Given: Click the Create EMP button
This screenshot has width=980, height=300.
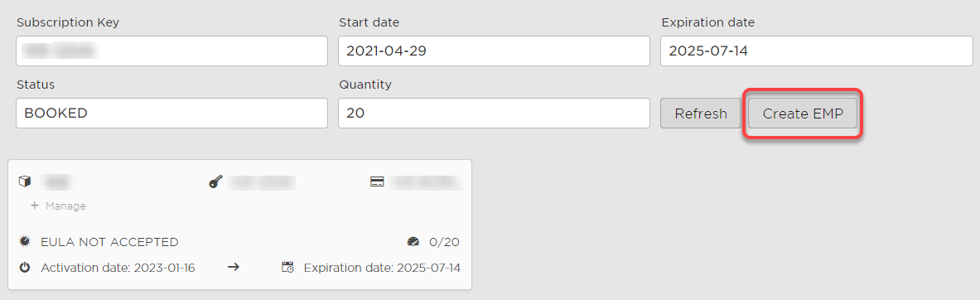Looking at the screenshot, I should [803, 114].
